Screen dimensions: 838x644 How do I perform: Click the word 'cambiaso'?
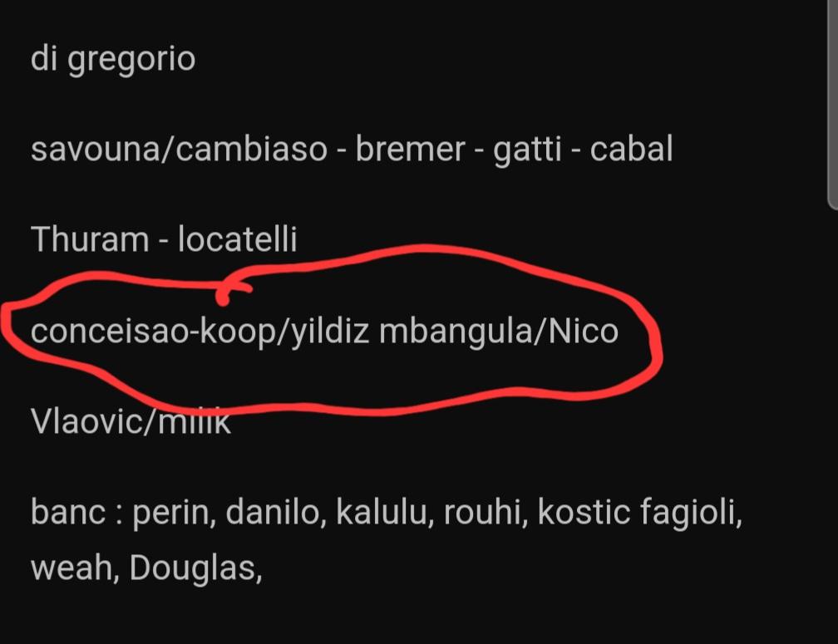251,148
